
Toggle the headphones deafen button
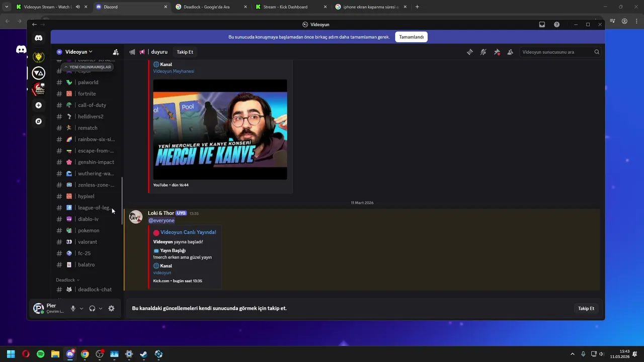pyautogui.click(x=92, y=308)
